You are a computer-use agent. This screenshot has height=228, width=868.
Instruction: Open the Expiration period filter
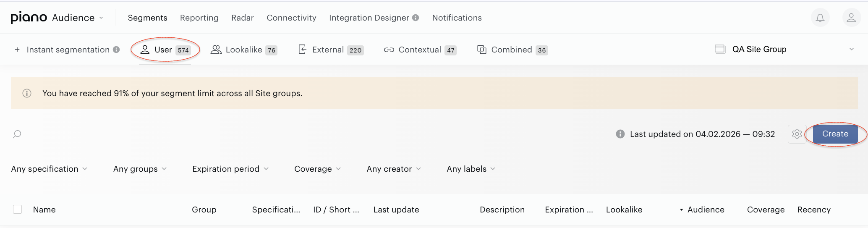coord(230,169)
